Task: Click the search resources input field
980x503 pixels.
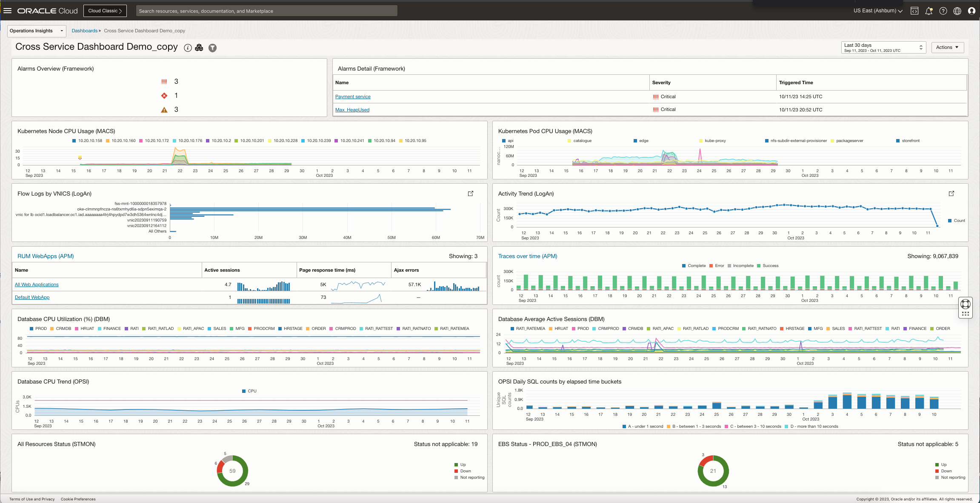Action: tap(266, 11)
